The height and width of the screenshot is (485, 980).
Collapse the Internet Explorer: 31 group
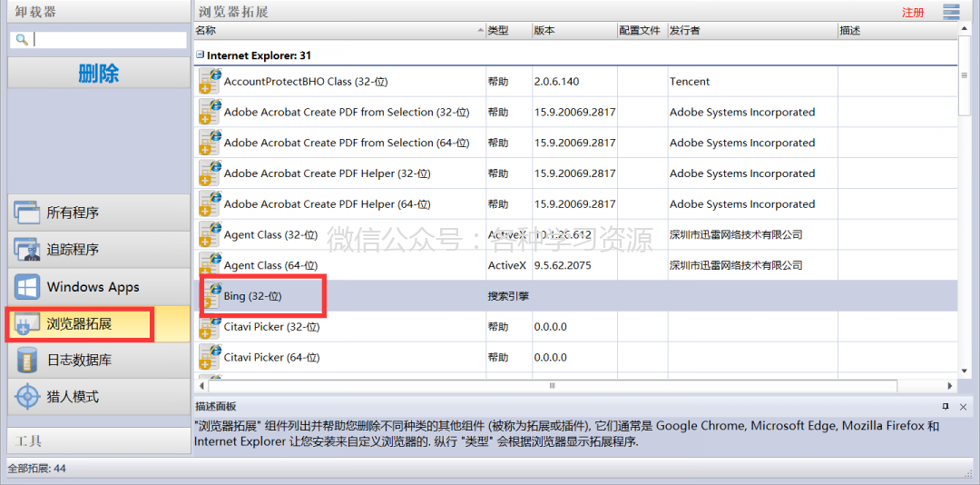pyautogui.click(x=200, y=55)
